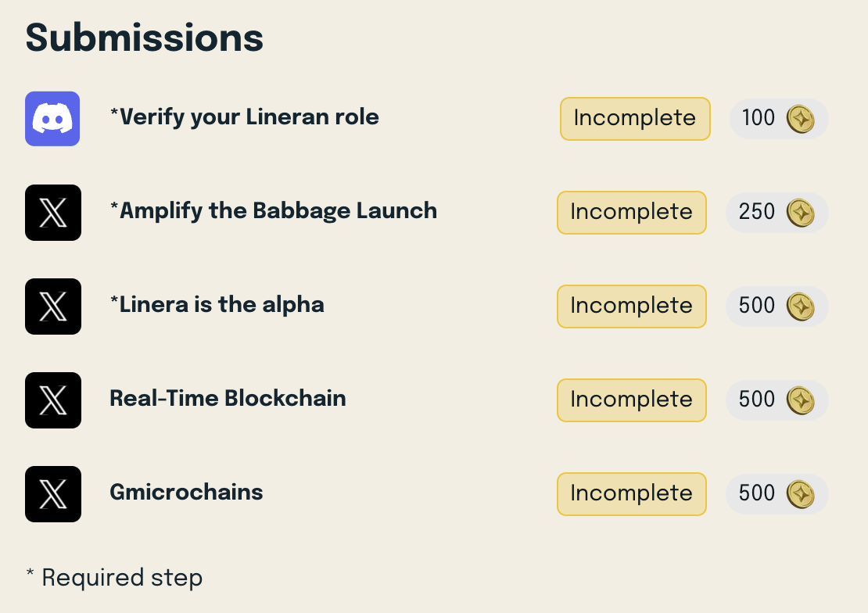Click the Discord icon for Lineran role
Screen dimensions: 868x613
click(52, 119)
